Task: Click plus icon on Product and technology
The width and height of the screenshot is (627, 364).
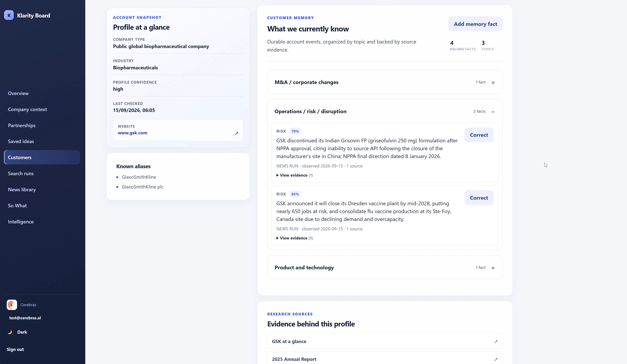Action: [x=493, y=268]
